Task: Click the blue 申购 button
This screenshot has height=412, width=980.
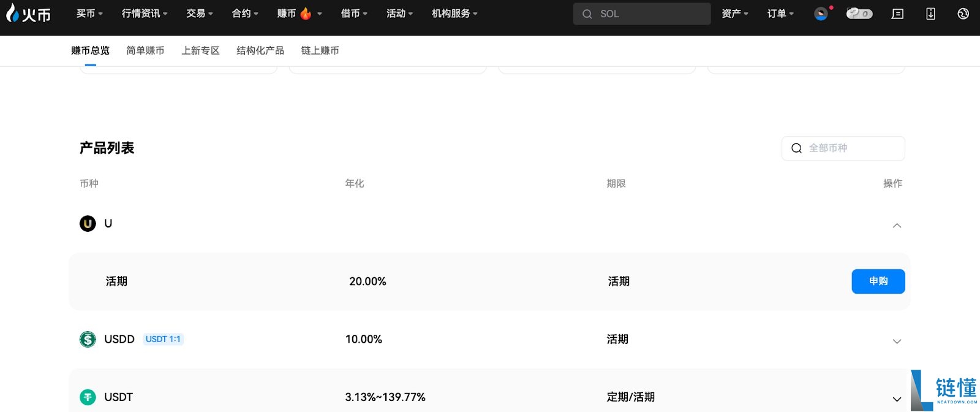Action: [x=878, y=281]
